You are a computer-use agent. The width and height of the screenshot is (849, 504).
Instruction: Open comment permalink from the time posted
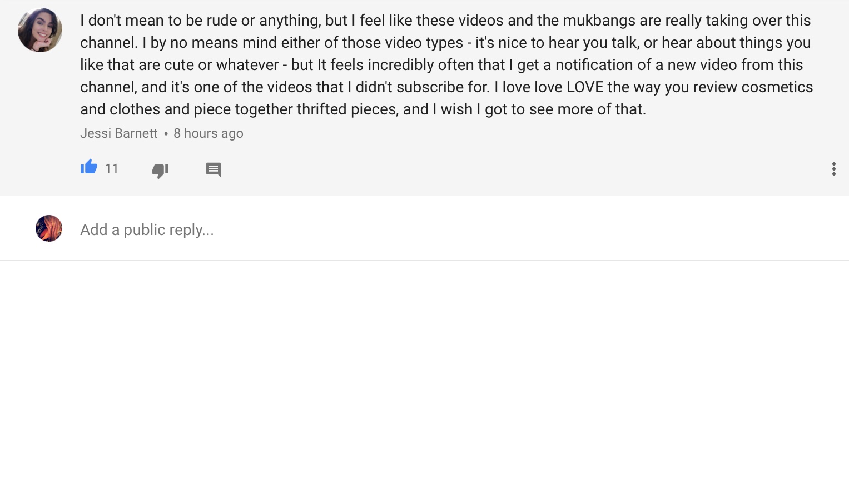click(208, 133)
